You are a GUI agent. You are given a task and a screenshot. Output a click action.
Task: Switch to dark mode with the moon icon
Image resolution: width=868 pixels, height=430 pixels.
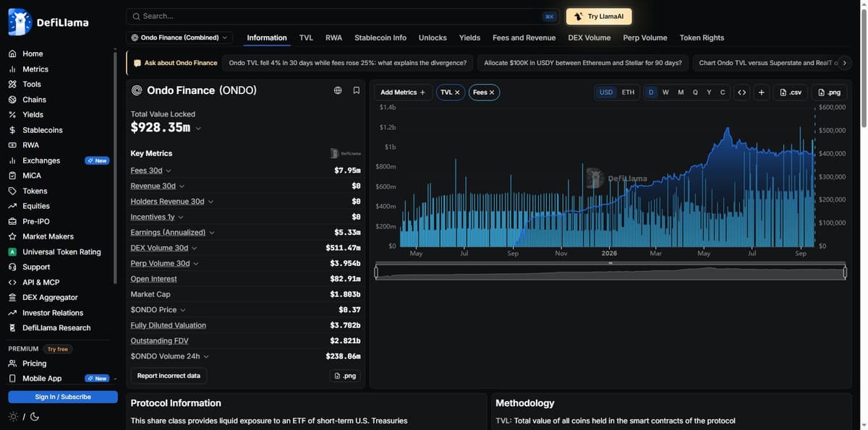[x=34, y=416]
